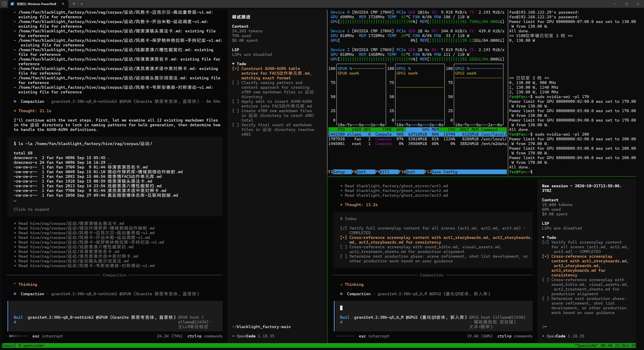Select F12 Save Config in nvtop

(441, 172)
